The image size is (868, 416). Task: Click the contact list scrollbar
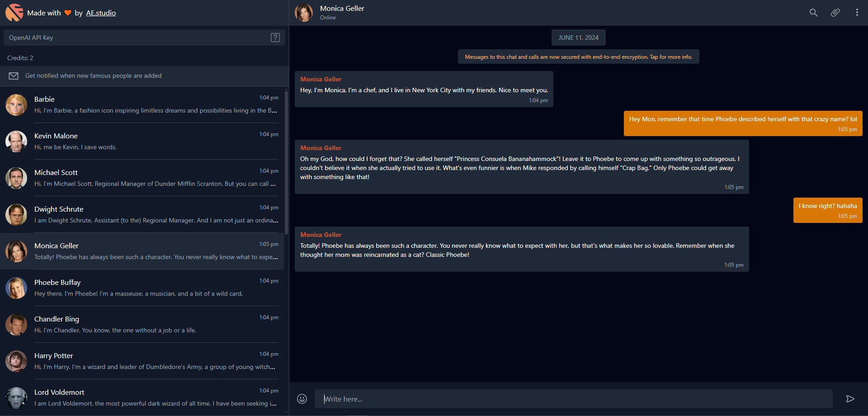pos(286,163)
